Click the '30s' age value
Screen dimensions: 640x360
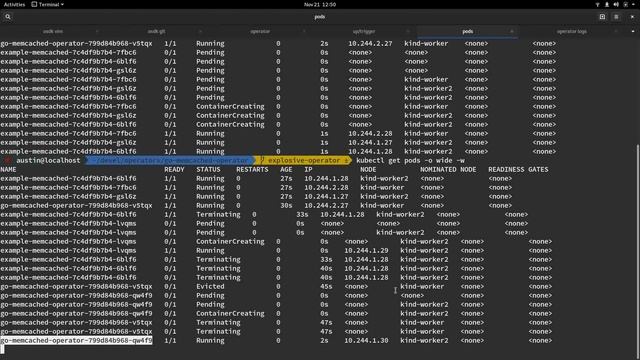pyautogui.click(x=286, y=206)
